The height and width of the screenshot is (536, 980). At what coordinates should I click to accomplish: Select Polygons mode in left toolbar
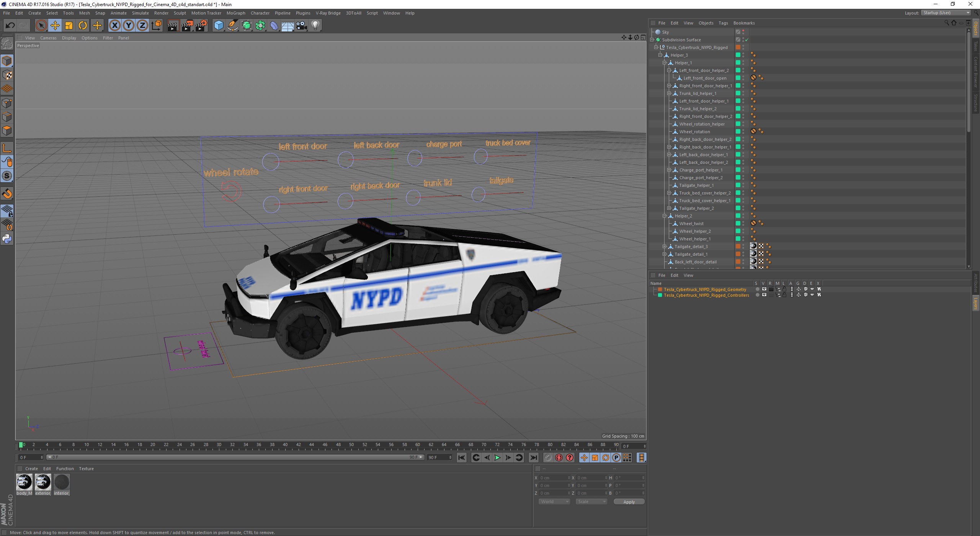tap(7, 131)
